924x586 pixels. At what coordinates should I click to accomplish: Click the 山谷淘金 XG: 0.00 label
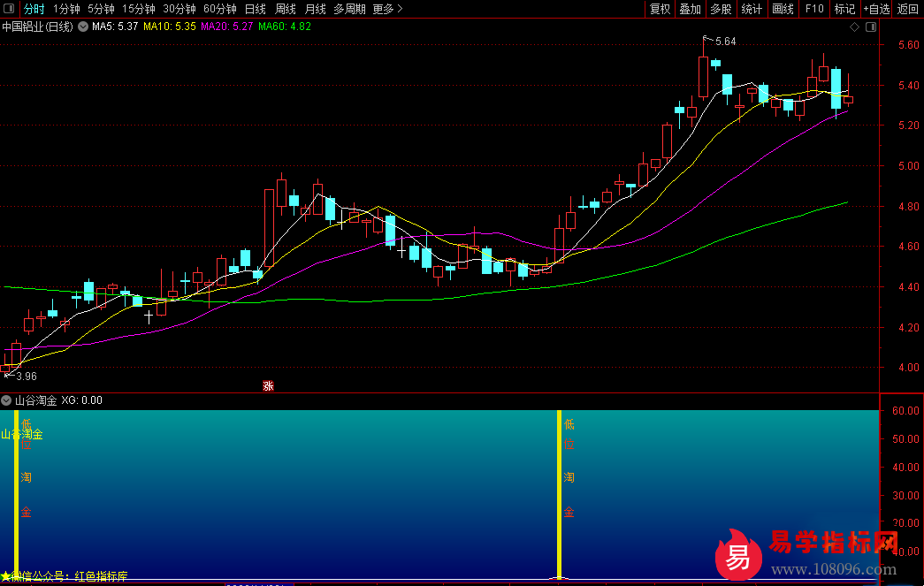(x=58, y=400)
